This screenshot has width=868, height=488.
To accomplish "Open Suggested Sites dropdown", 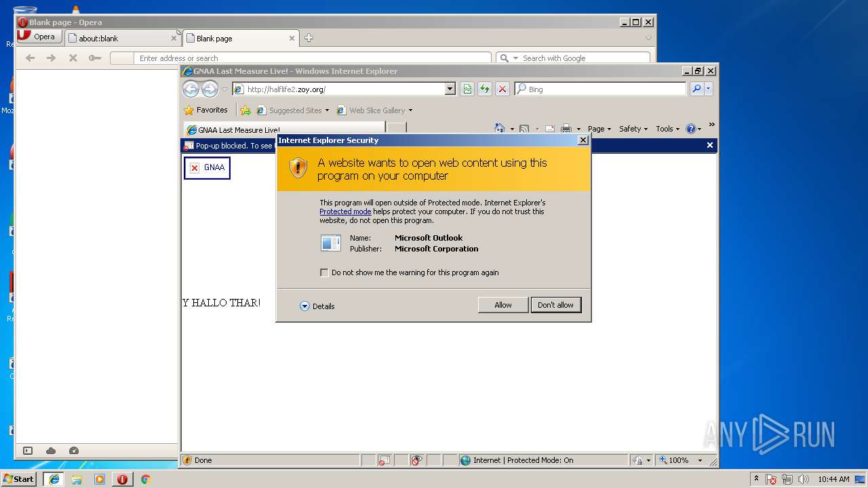I will [292, 110].
